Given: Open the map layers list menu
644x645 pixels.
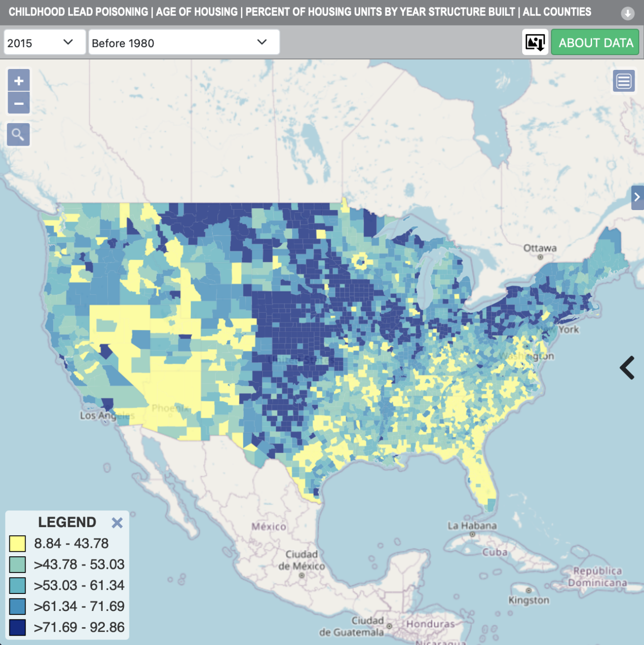Looking at the screenshot, I should point(623,81).
